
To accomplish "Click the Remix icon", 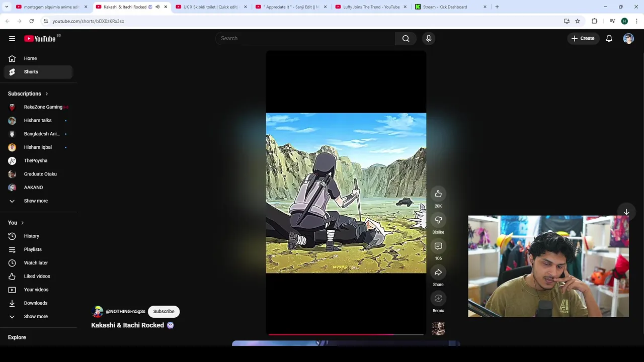I will [438, 298].
